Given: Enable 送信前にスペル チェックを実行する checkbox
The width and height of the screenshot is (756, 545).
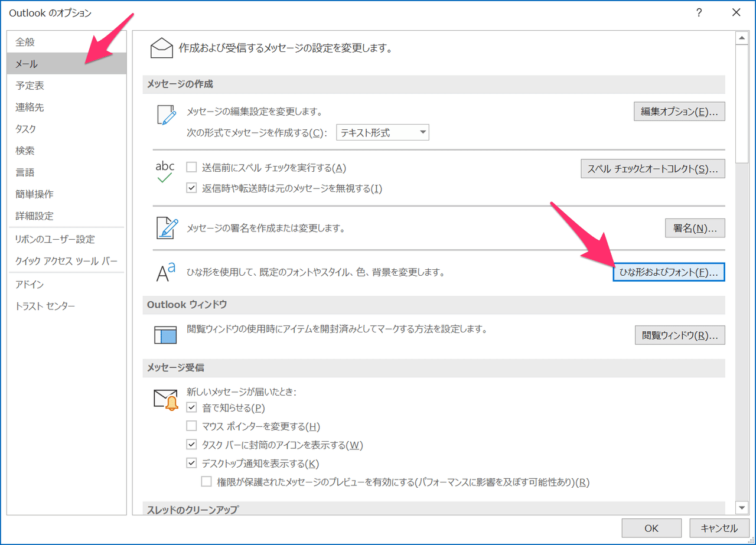Looking at the screenshot, I should [x=191, y=168].
